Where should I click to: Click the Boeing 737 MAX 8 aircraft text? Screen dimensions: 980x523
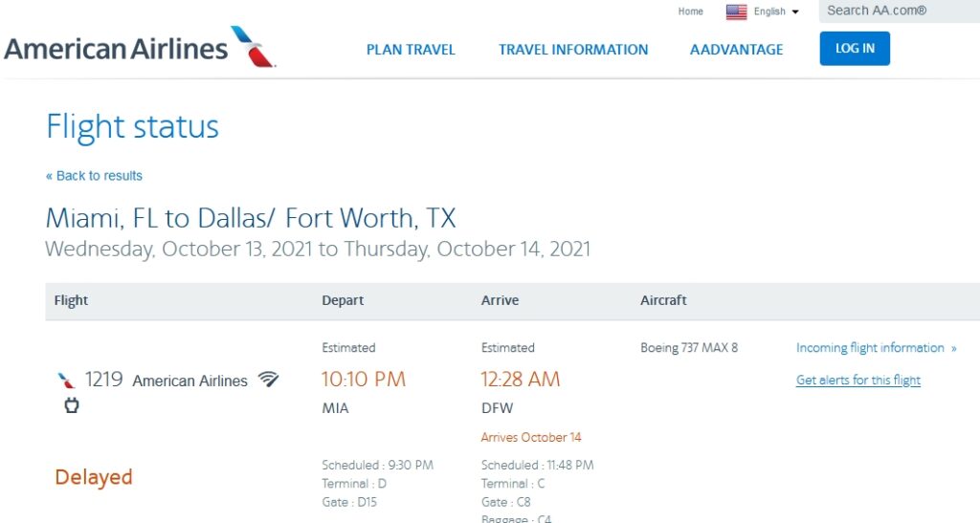tap(689, 348)
